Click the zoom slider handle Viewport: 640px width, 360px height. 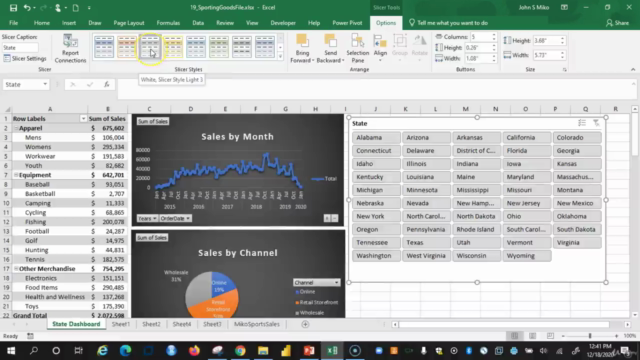590,336
